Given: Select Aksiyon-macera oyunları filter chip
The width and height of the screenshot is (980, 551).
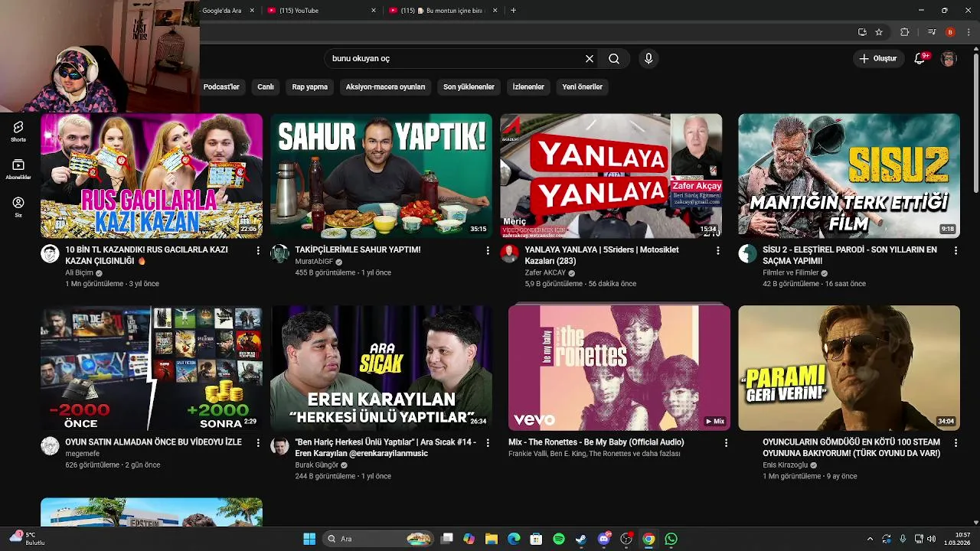Looking at the screenshot, I should tap(385, 86).
